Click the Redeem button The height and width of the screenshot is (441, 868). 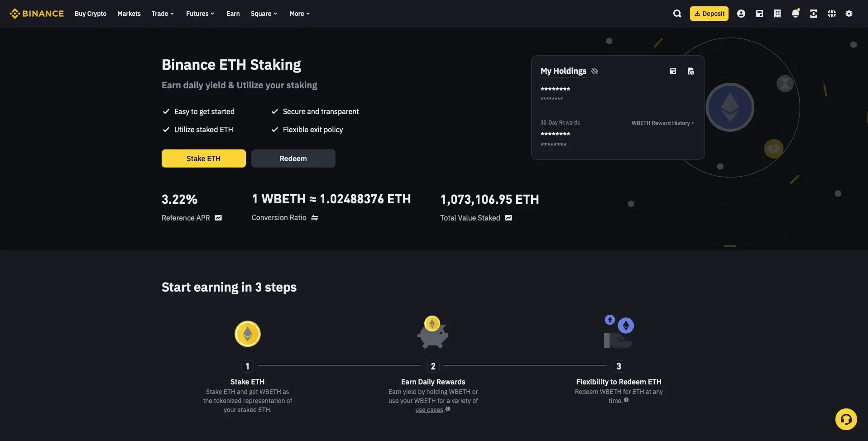[293, 158]
